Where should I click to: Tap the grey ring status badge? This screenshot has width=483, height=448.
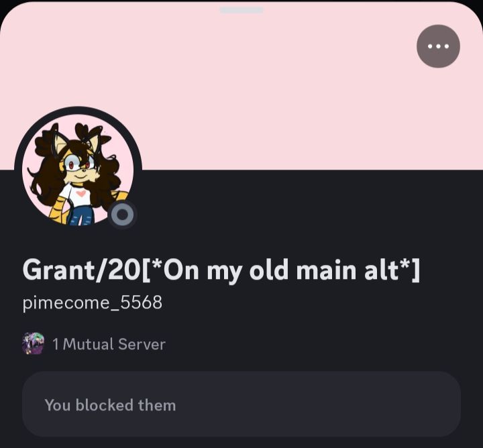pos(122,215)
